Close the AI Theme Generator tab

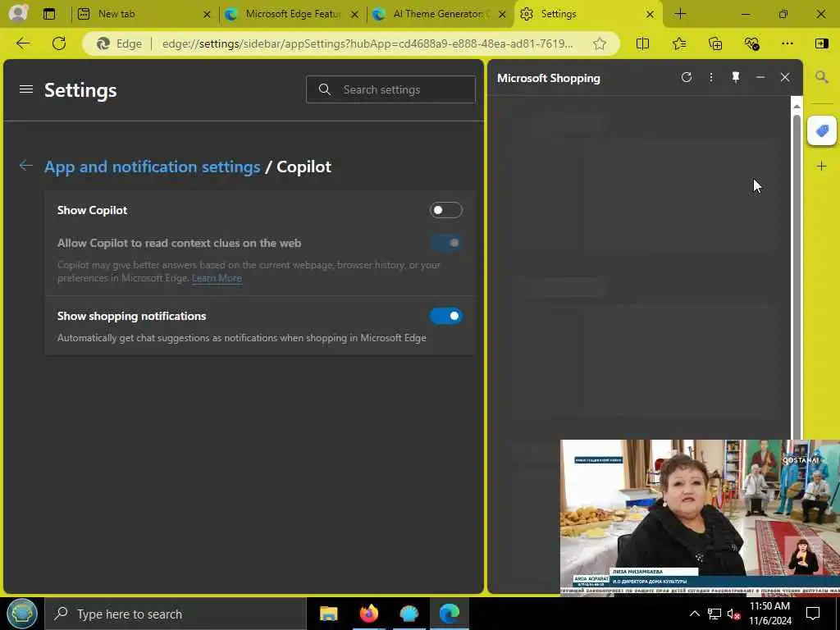pyautogui.click(x=502, y=15)
